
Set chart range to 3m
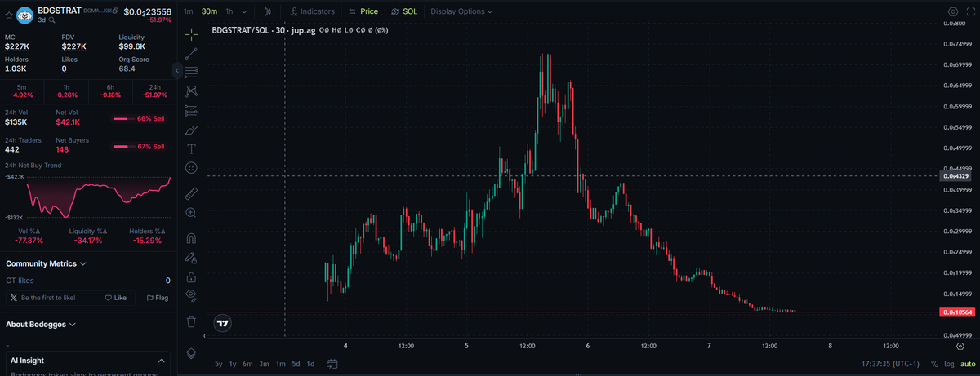264,364
